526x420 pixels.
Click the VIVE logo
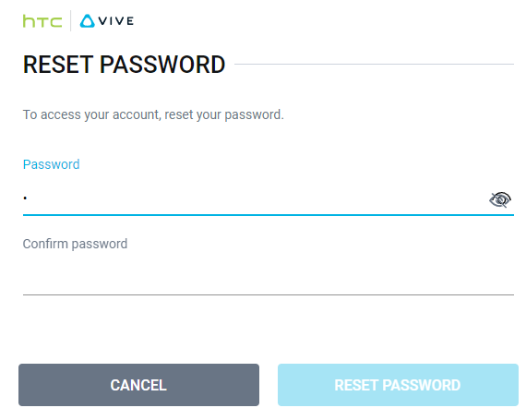107,21
